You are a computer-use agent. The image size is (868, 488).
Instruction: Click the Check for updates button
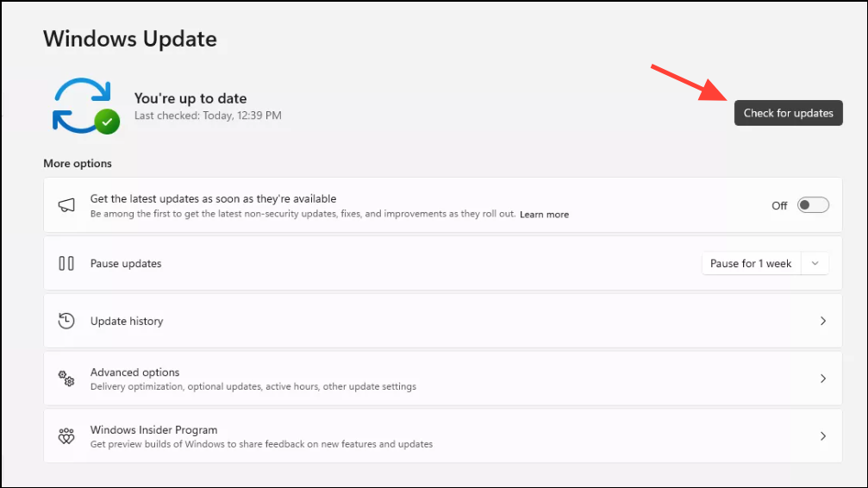(x=788, y=113)
